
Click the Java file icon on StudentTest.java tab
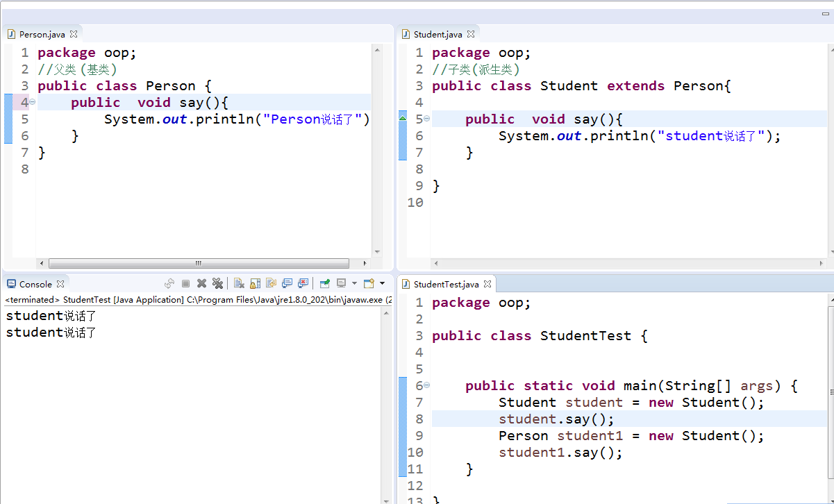[x=406, y=284]
